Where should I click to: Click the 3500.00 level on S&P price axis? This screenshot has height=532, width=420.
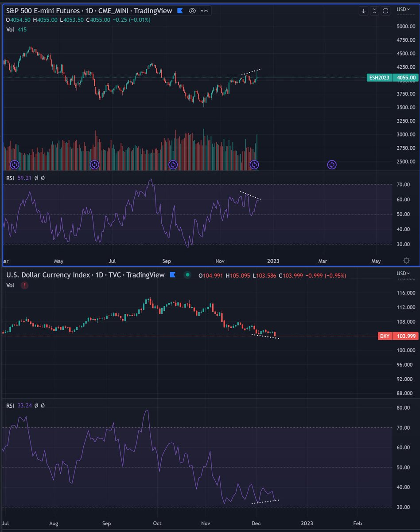[406, 107]
